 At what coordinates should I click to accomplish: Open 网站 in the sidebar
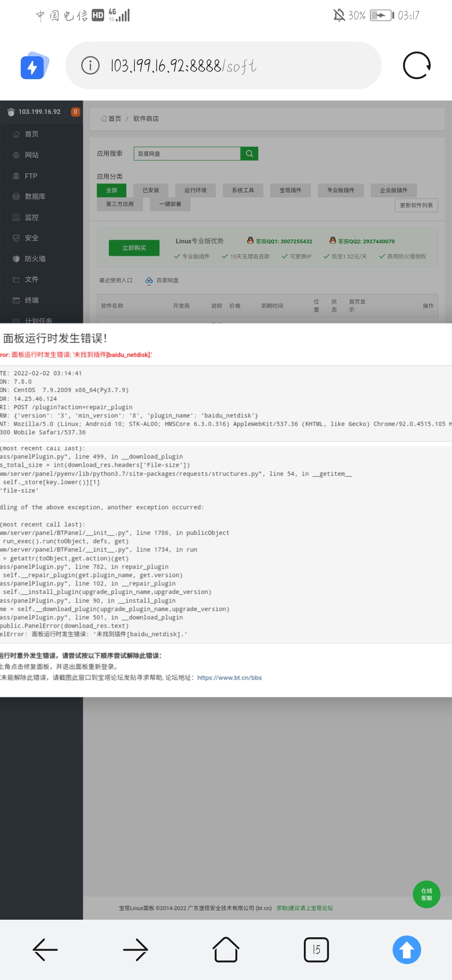pyautogui.click(x=32, y=155)
